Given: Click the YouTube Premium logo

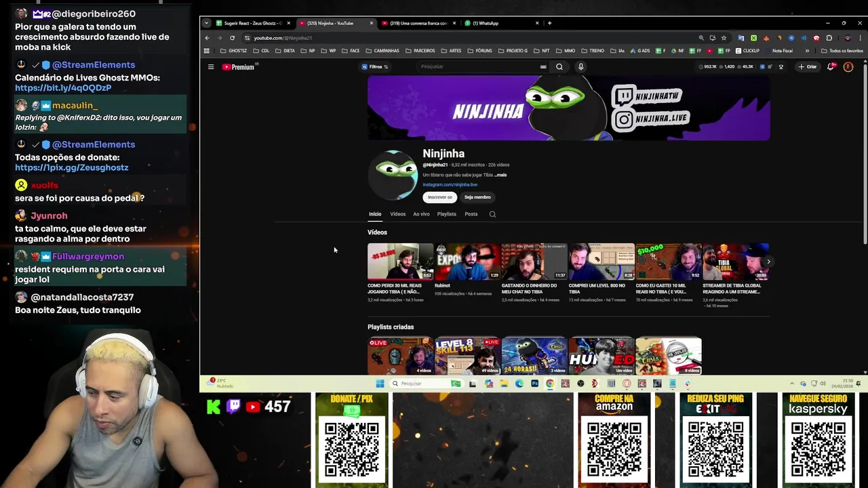Looking at the screenshot, I should coord(238,66).
